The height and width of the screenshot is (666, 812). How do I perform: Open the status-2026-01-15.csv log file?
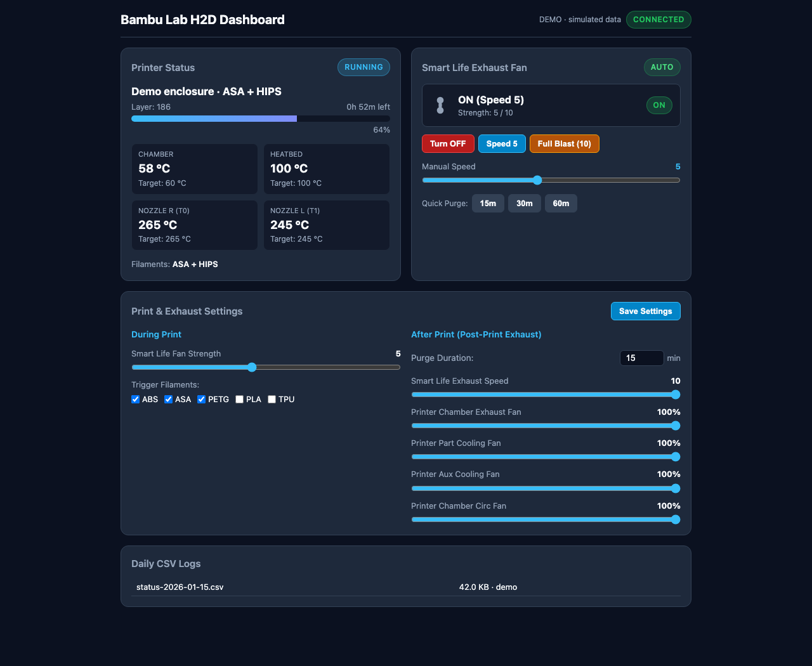point(180,587)
